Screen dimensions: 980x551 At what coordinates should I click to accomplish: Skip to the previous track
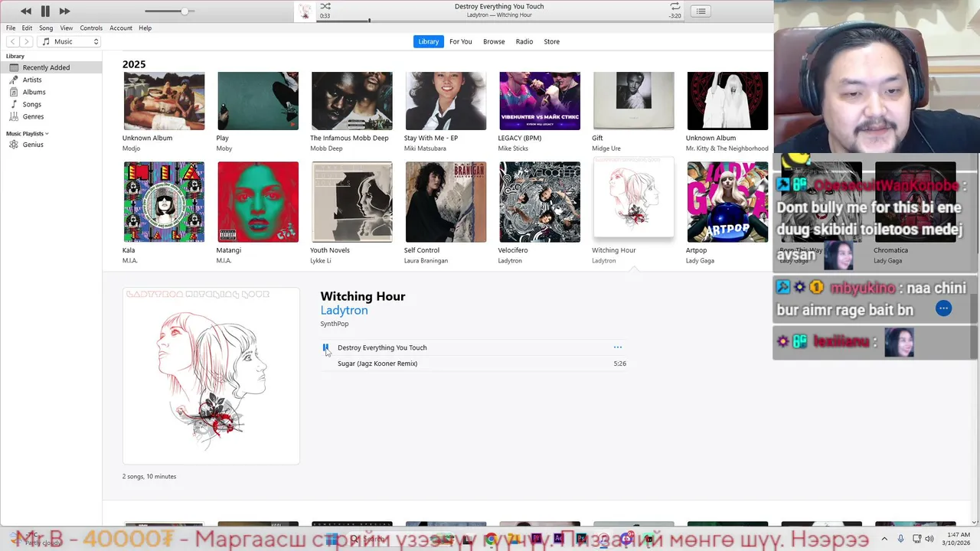point(26,11)
